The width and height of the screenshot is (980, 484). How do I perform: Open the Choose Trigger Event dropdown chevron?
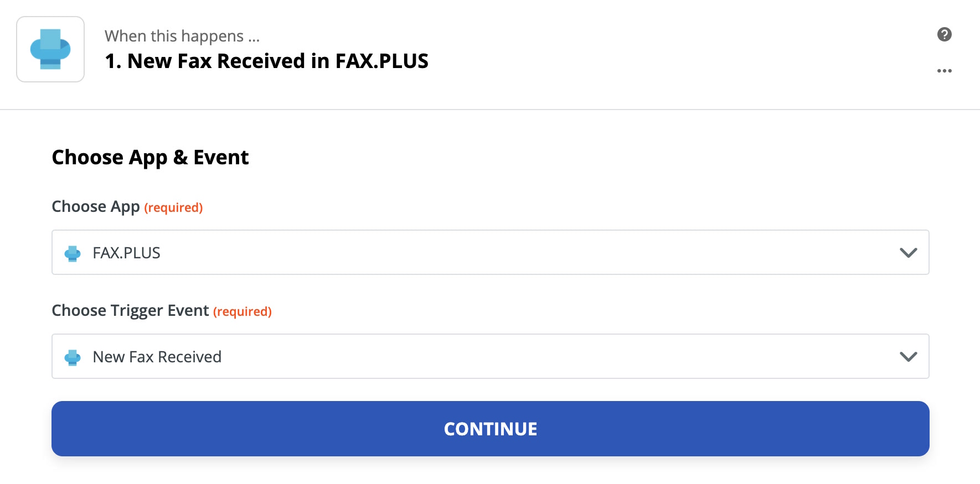pyautogui.click(x=907, y=357)
